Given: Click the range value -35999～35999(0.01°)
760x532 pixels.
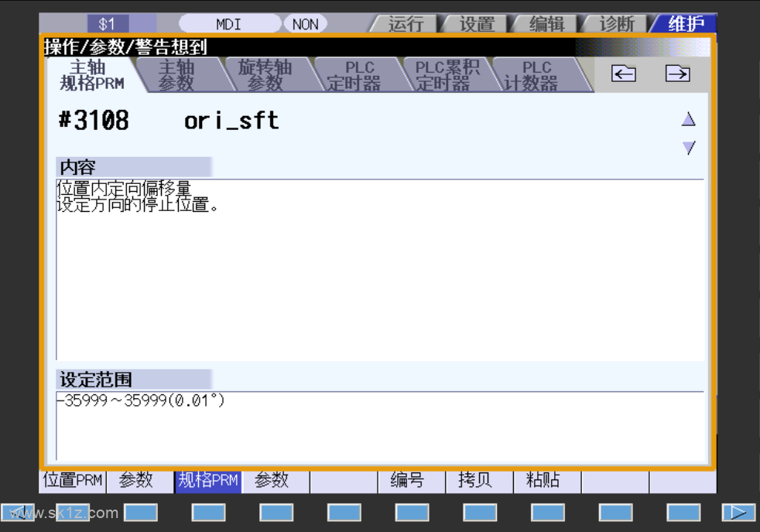Looking at the screenshot, I should [x=141, y=401].
